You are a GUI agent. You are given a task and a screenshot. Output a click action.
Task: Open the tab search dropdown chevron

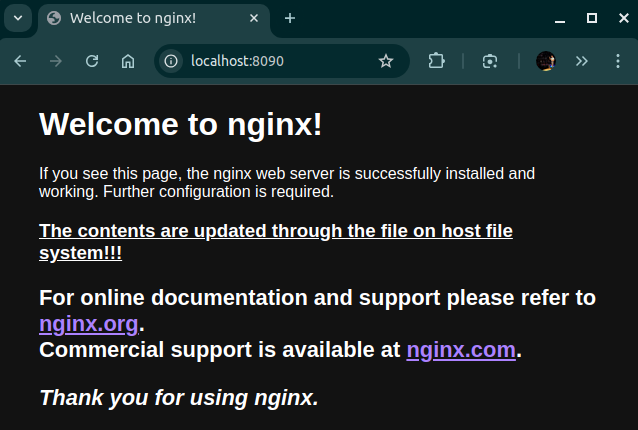(x=18, y=18)
